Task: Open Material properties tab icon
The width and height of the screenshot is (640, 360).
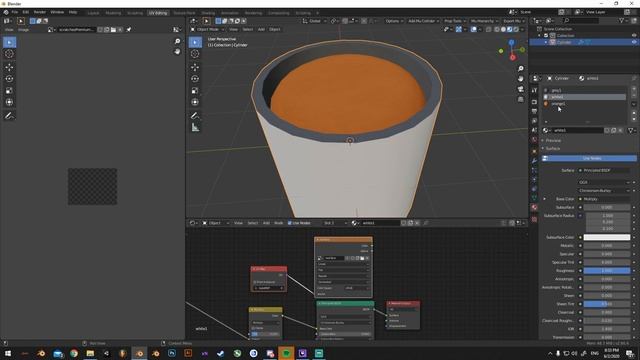Action: [x=534, y=208]
